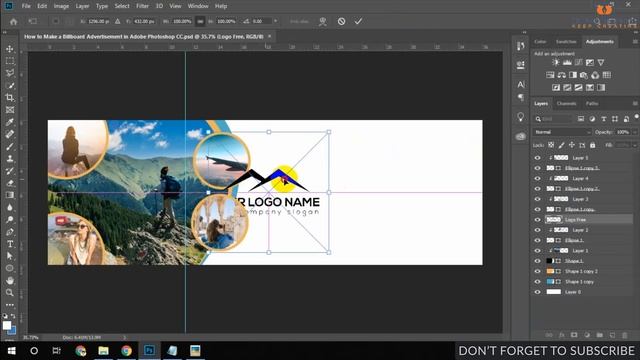Select the Brush tool
Image resolution: width=640 pixels, height=360 pixels.
pyautogui.click(x=10, y=147)
